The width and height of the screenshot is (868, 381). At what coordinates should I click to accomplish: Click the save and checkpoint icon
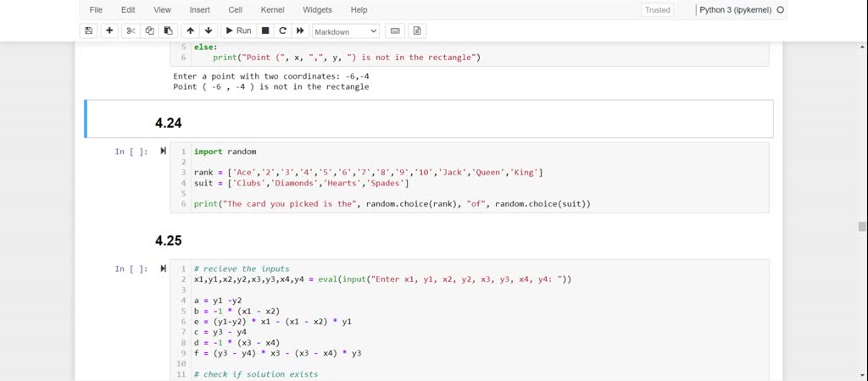[x=89, y=30]
